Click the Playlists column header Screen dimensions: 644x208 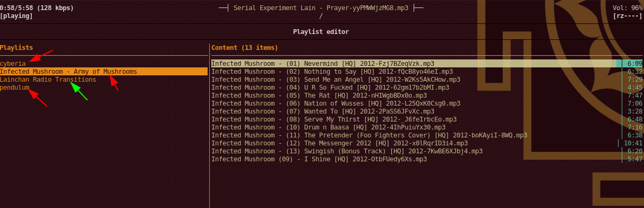[16, 48]
